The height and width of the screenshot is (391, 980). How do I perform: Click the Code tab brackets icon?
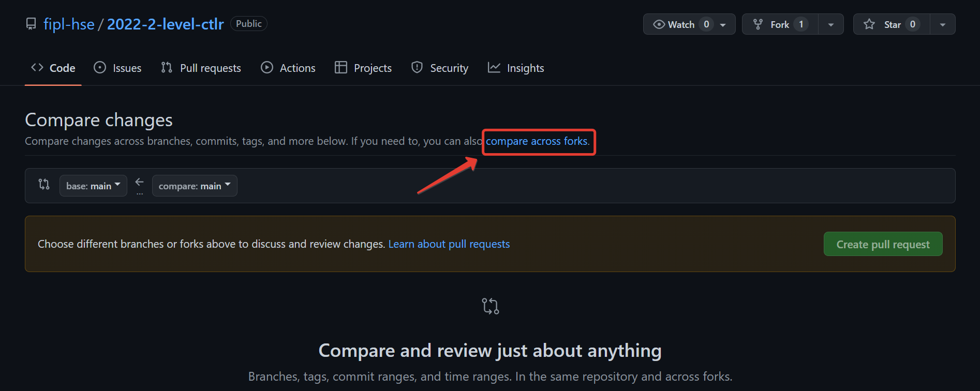37,67
